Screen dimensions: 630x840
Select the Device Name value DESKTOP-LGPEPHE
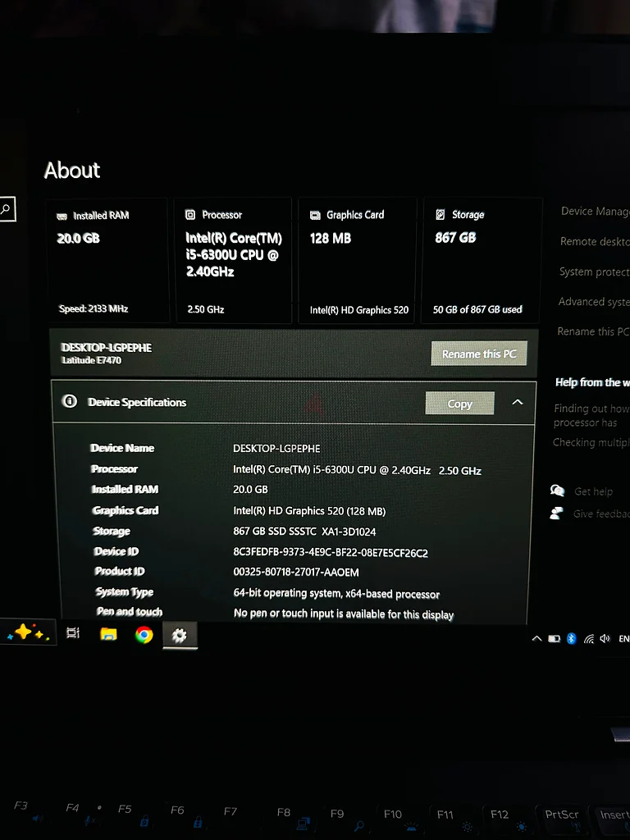[x=276, y=449]
